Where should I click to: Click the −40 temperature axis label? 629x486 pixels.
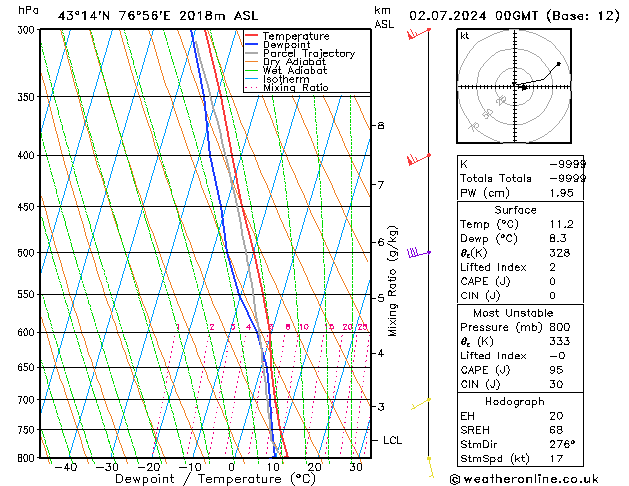[x=65, y=467]
